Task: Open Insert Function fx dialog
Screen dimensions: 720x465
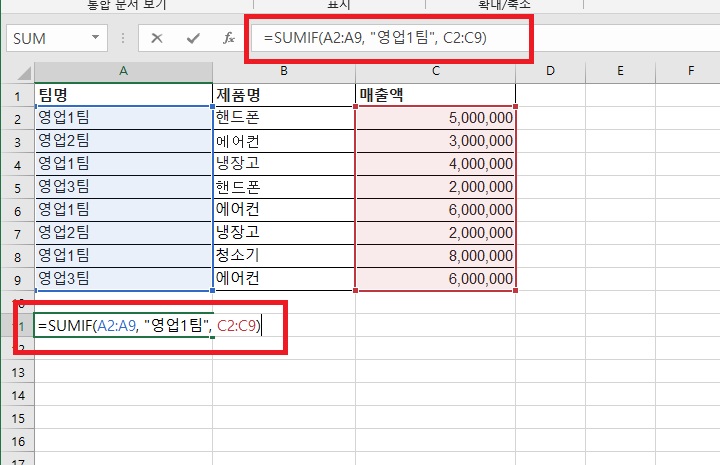Action: click(x=229, y=38)
